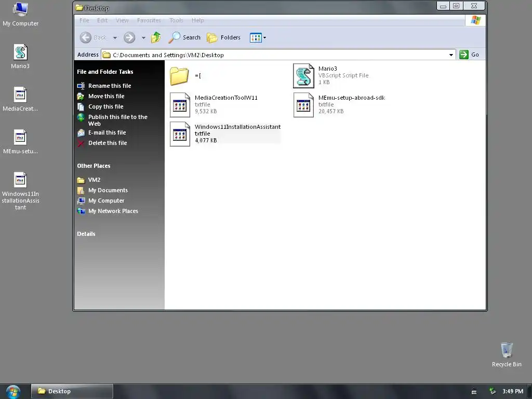Image resolution: width=532 pixels, height=399 pixels.
Task: Click the Desktop window title bar folder icon
Action: (x=79, y=7)
